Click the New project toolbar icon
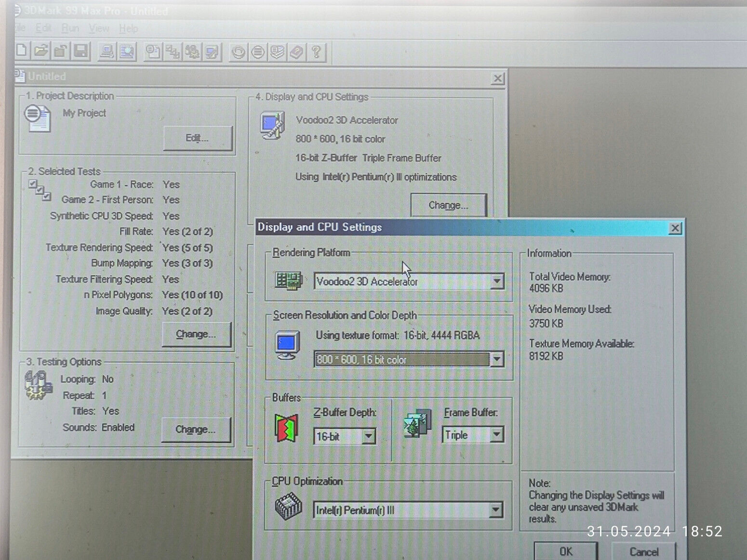The width and height of the screenshot is (747, 560). 22,51
